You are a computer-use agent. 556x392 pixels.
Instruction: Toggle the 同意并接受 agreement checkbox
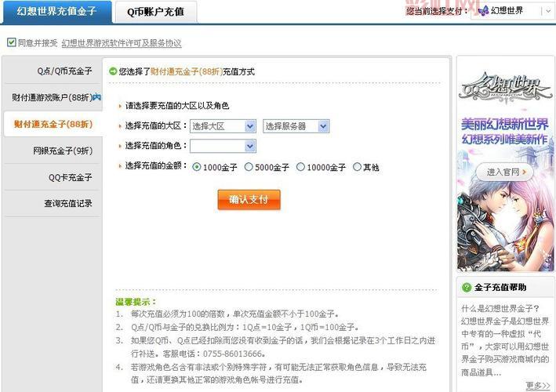pyautogui.click(x=11, y=42)
